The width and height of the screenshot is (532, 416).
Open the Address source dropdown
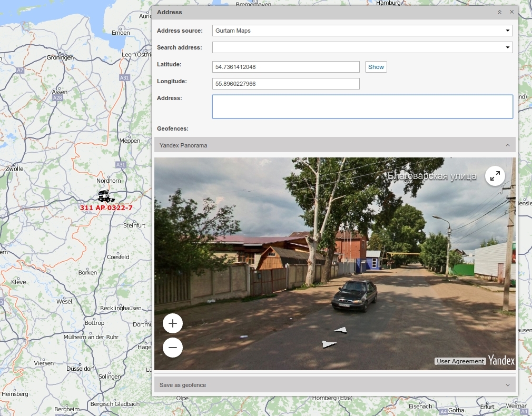click(507, 31)
